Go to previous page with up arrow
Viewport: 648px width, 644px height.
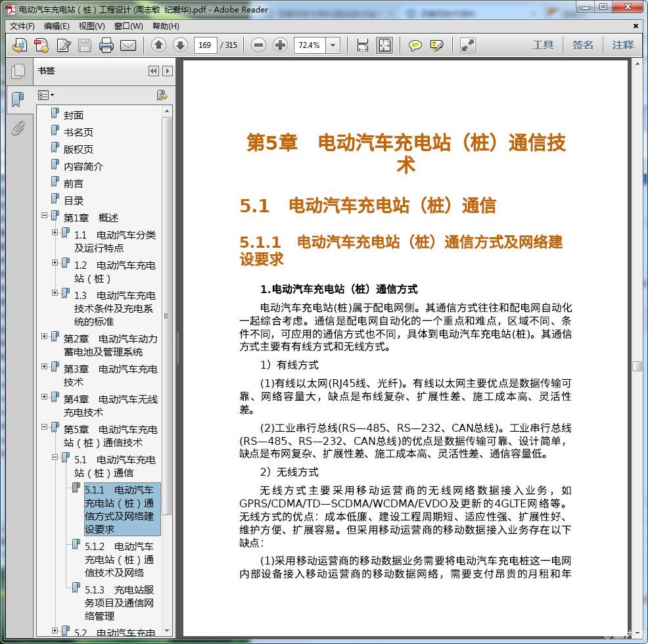(158, 45)
